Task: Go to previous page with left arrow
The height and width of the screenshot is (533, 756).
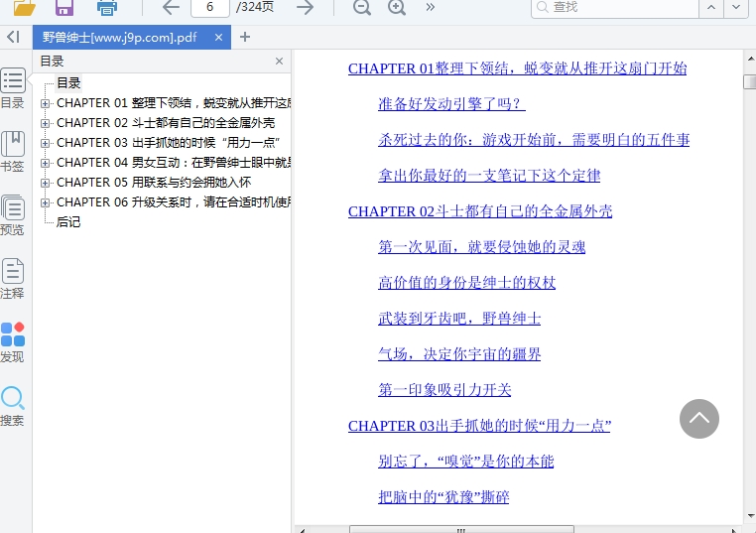Action: coord(171,8)
